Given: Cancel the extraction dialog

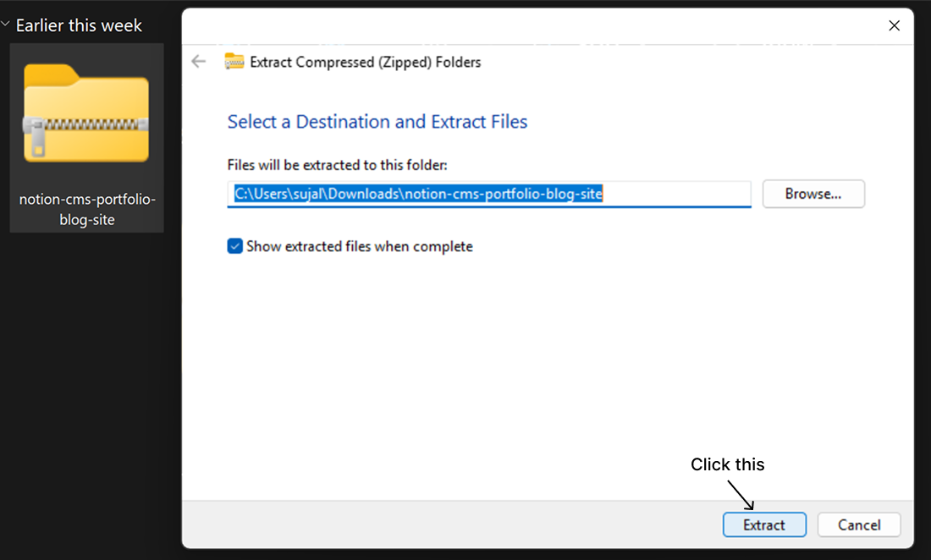Looking at the screenshot, I should pyautogui.click(x=859, y=525).
